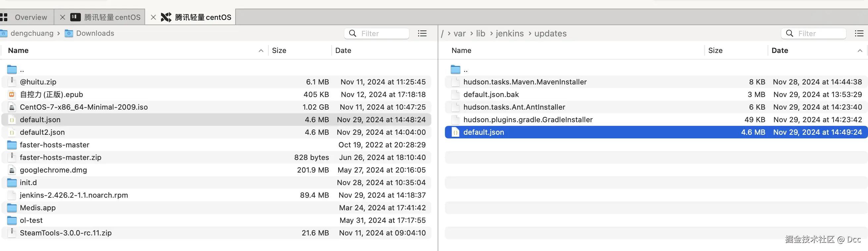Select the init.d folder
The height and width of the screenshot is (251, 868).
point(216,182)
